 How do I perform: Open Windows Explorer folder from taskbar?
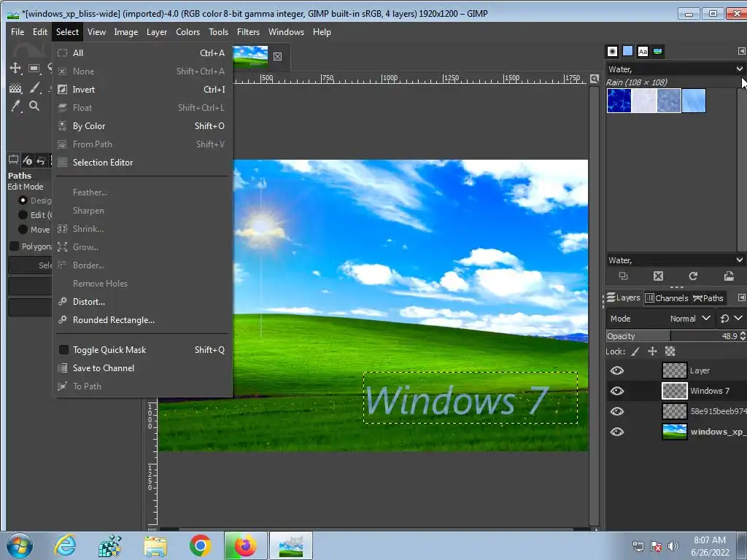(155, 545)
